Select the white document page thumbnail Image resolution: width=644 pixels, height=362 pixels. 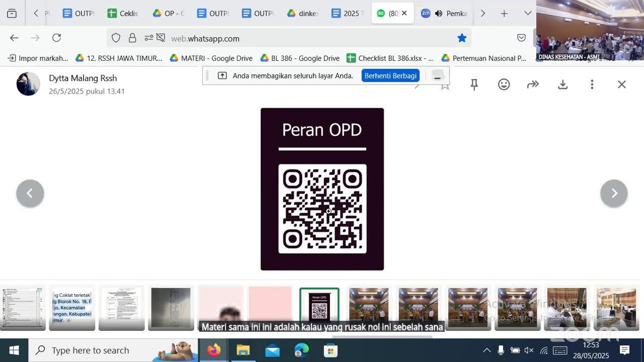(x=122, y=308)
